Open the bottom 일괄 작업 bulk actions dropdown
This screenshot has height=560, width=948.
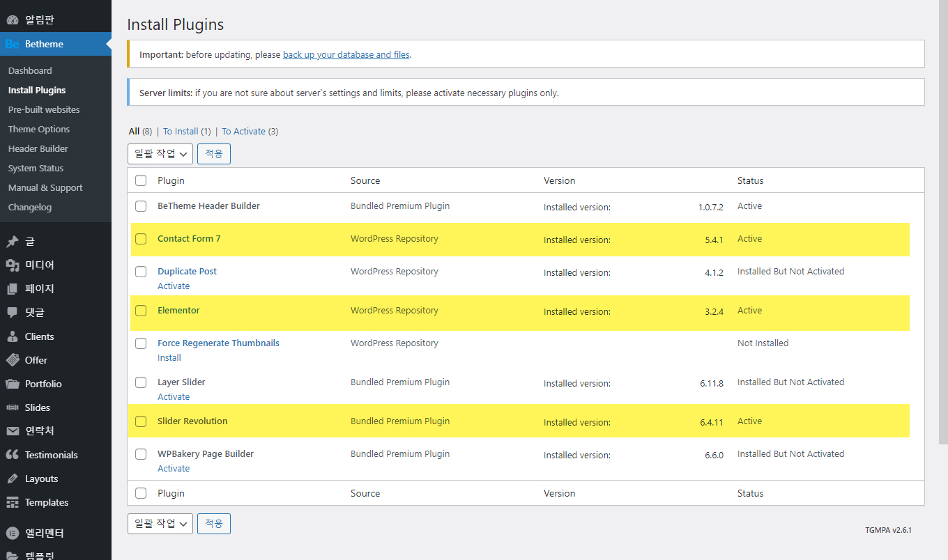[x=160, y=524]
